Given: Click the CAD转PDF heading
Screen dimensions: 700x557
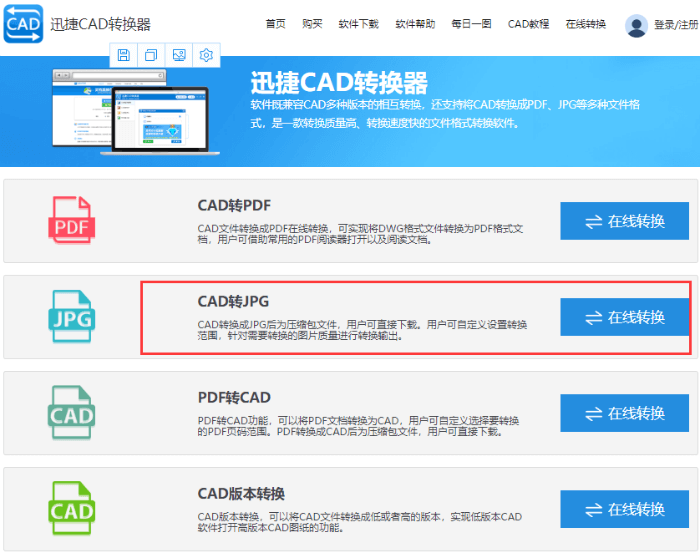Looking at the screenshot, I should tap(234, 205).
